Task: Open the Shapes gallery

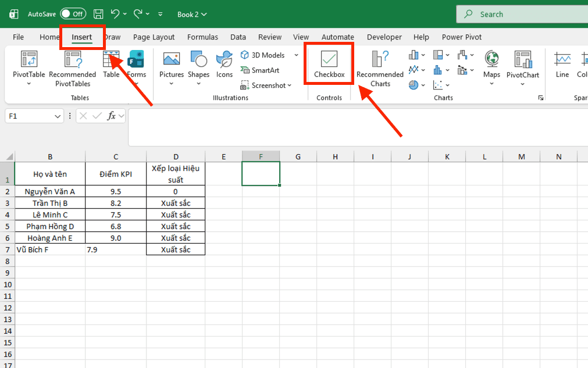Action: coord(198,69)
